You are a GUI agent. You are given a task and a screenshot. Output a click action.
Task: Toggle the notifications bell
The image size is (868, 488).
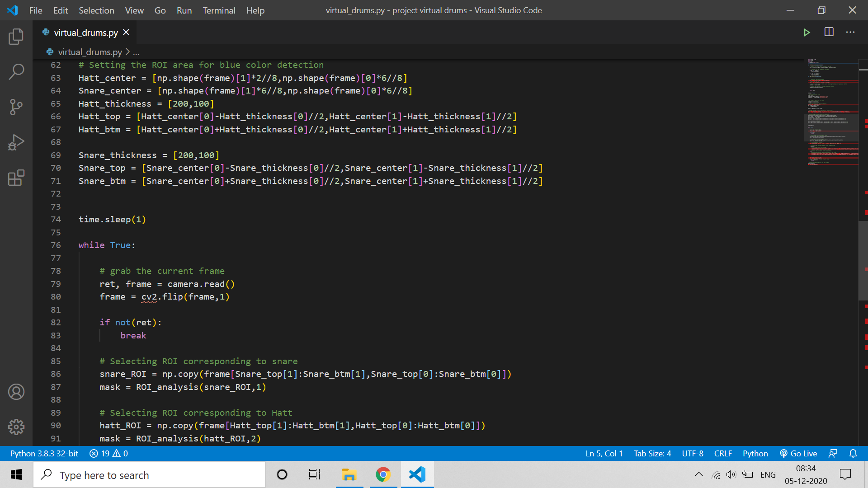(854, 454)
